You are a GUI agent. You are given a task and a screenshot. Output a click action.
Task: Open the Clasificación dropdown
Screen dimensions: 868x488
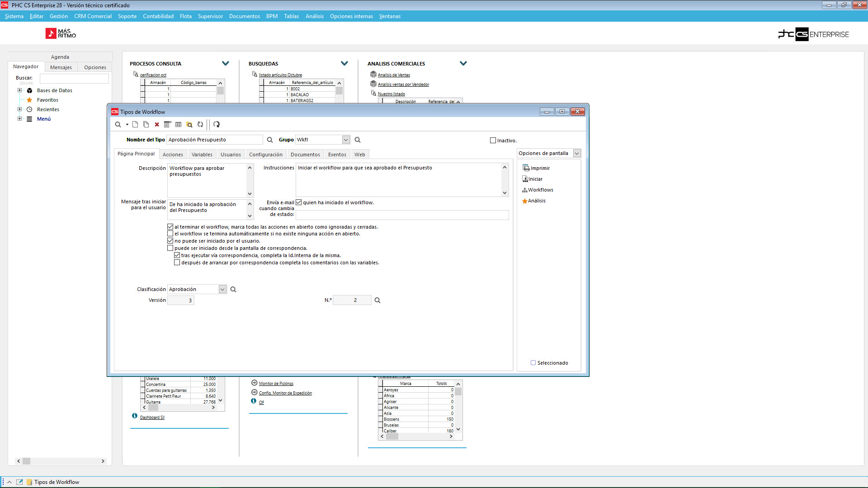click(x=222, y=290)
